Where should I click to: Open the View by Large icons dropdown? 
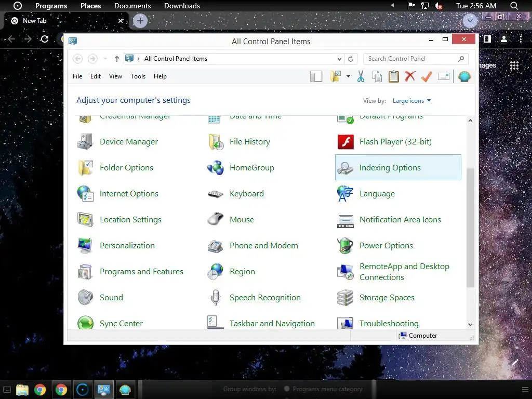pyautogui.click(x=411, y=101)
